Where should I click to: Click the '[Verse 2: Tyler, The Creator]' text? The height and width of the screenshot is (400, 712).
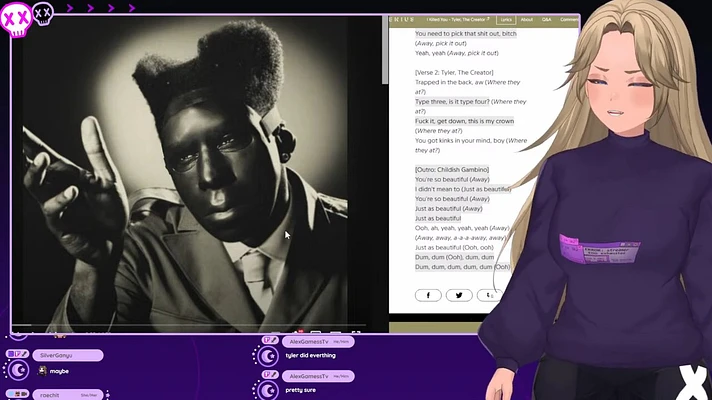[454, 73]
